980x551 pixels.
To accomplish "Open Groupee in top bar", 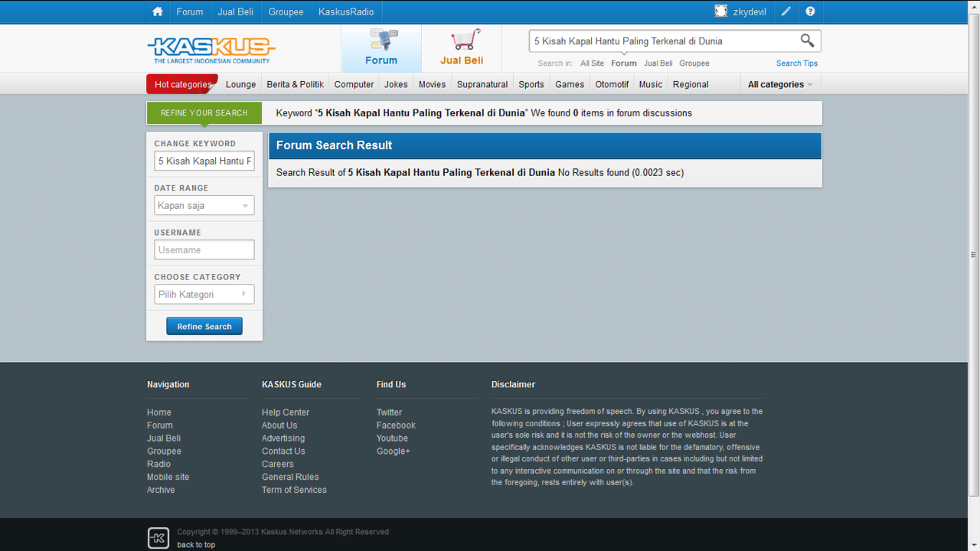I will 286,11.
